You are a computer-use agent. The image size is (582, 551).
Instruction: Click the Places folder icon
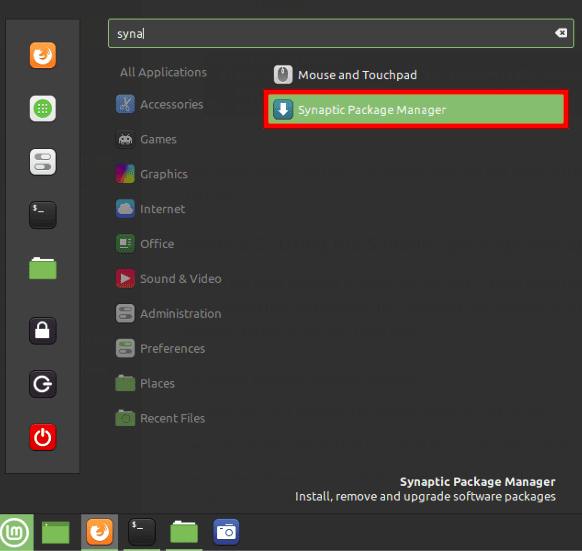click(x=125, y=383)
